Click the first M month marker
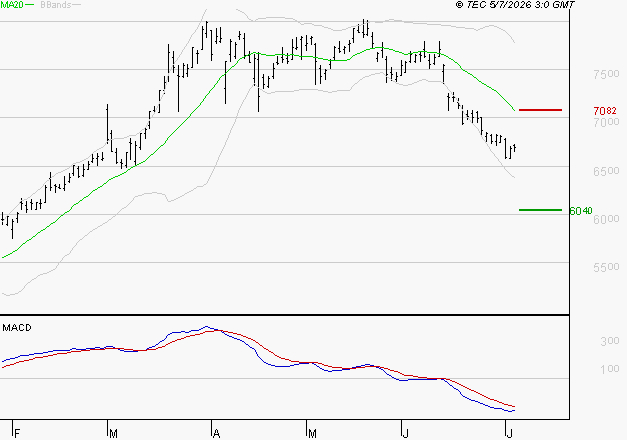Image resolution: width=627 pixels, height=440 pixels. [113, 433]
